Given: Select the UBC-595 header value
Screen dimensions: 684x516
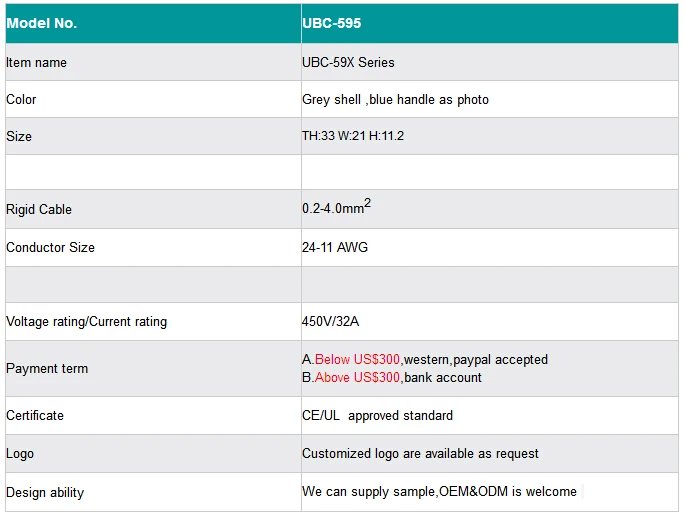Looking at the screenshot, I should click(332, 23).
